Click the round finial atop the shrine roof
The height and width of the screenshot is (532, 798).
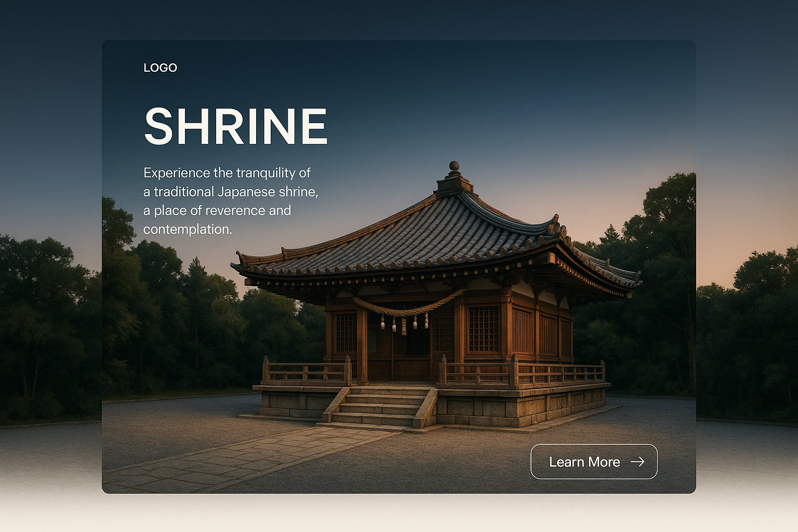[x=454, y=166]
